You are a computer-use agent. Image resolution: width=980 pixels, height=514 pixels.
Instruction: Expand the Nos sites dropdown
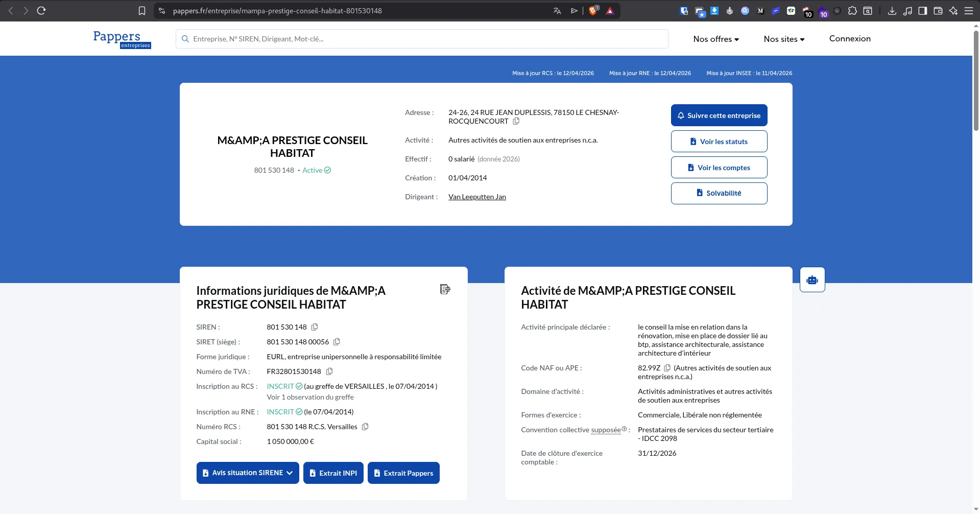pos(783,39)
